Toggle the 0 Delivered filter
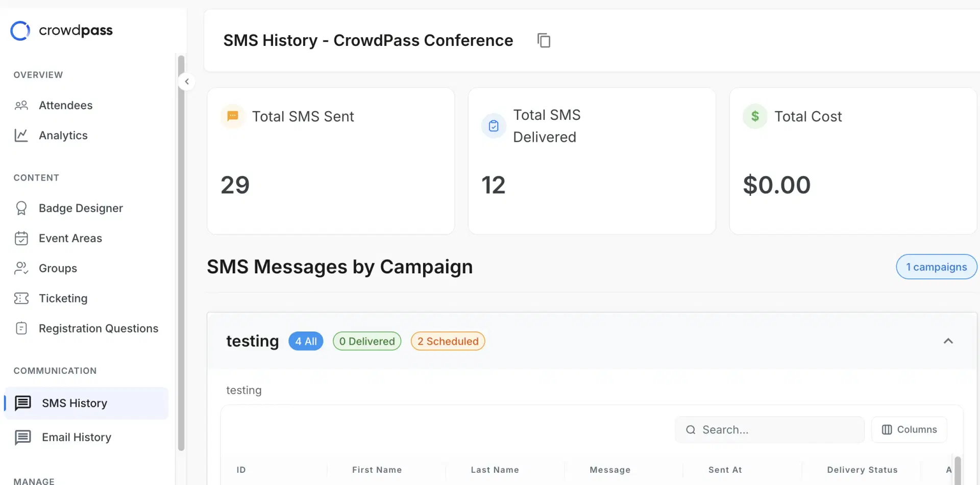 (x=366, y=341)
